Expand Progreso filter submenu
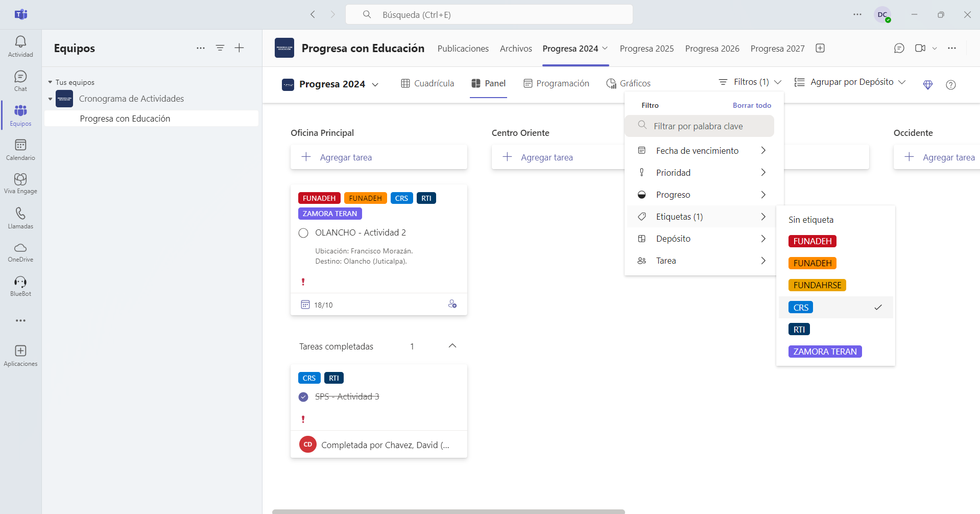 pyautogui.click(x=701, y=195)
